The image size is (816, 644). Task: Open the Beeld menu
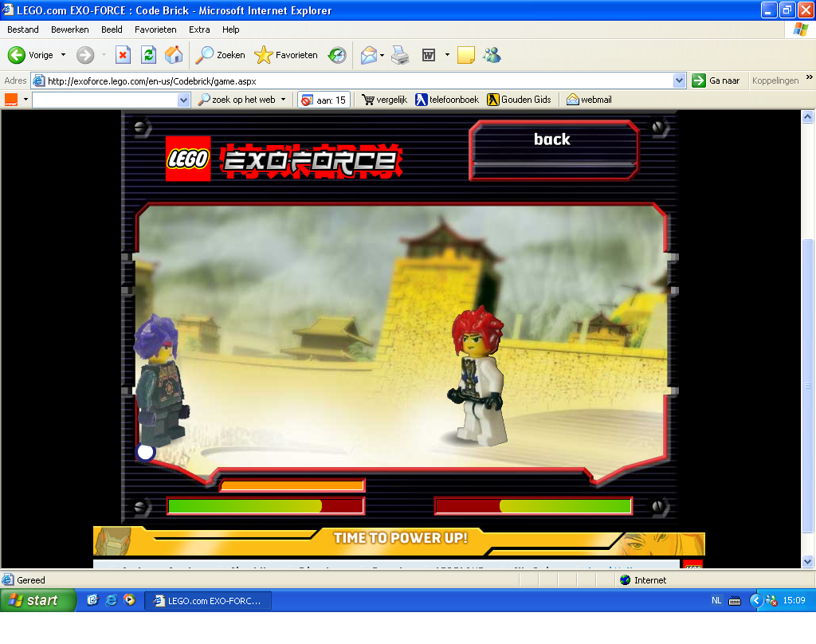112,29
